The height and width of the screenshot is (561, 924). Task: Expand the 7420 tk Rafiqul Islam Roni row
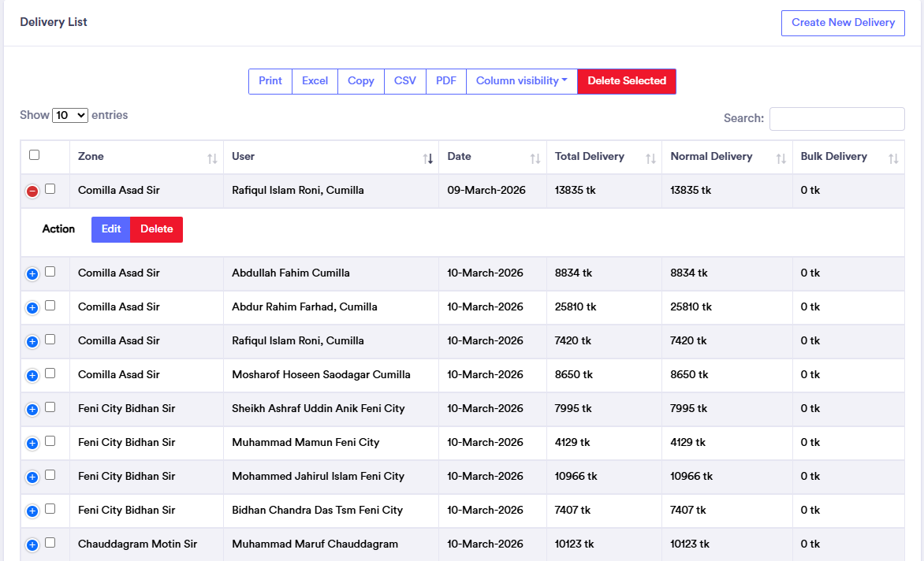tap(32, 341)
